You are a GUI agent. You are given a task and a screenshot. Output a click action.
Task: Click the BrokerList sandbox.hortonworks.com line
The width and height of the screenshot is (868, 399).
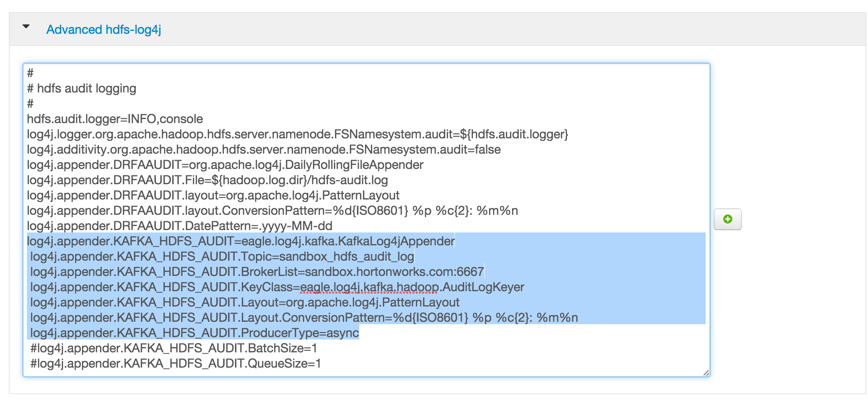pyautogui.click(x=257, y=272)
